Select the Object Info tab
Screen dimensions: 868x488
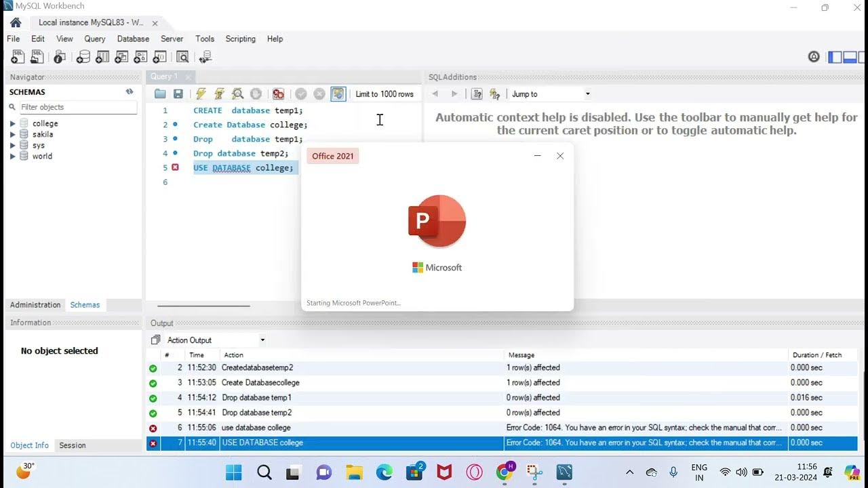click(29, 445)
